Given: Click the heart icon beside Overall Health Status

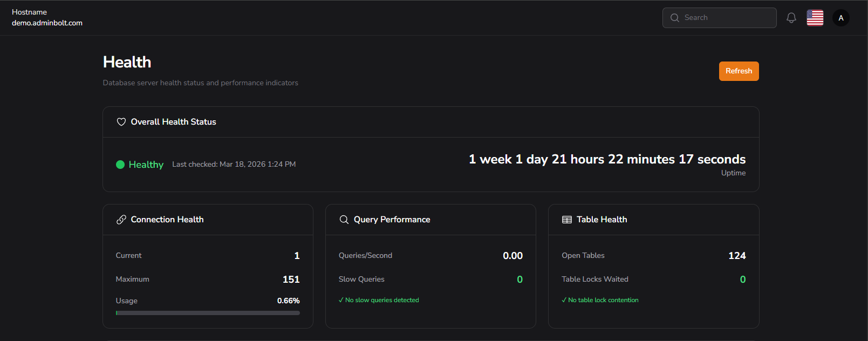Looking at the screenshot, I should coord(121,122).
